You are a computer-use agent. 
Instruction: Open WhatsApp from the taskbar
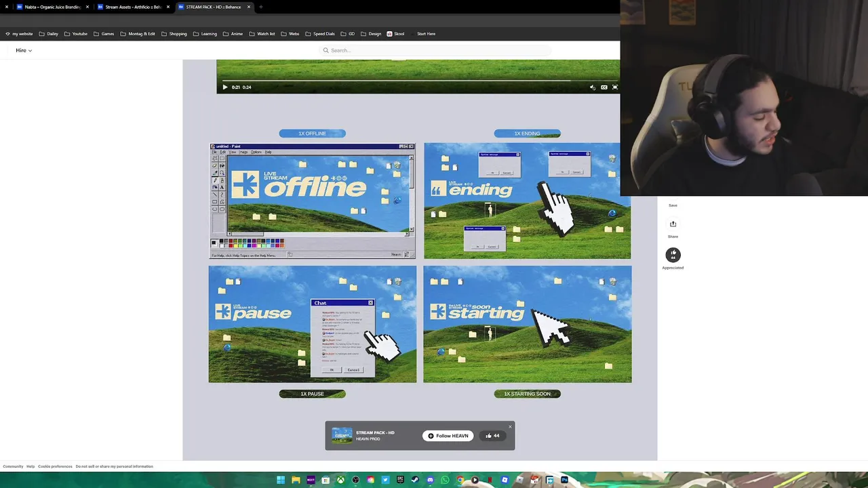pyautogui.click(x=445, y=480)
